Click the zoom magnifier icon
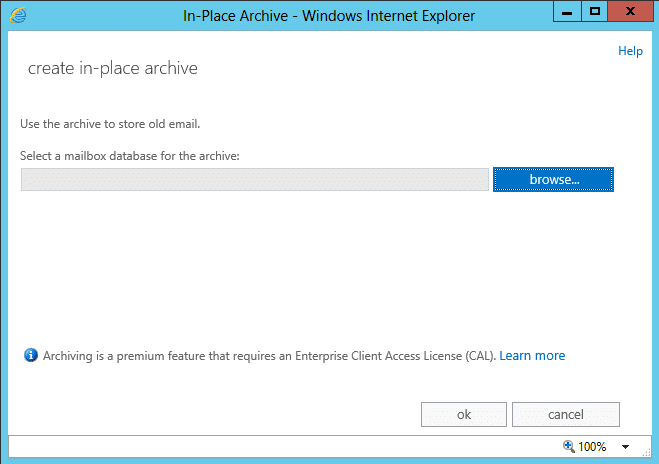 (568, 446)
